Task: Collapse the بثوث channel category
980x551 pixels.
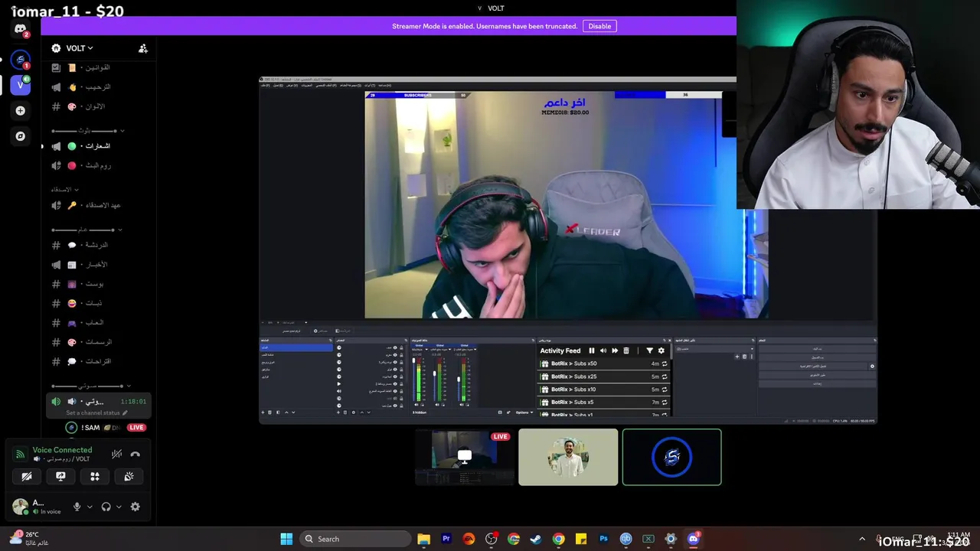Action: pos(88,131)
